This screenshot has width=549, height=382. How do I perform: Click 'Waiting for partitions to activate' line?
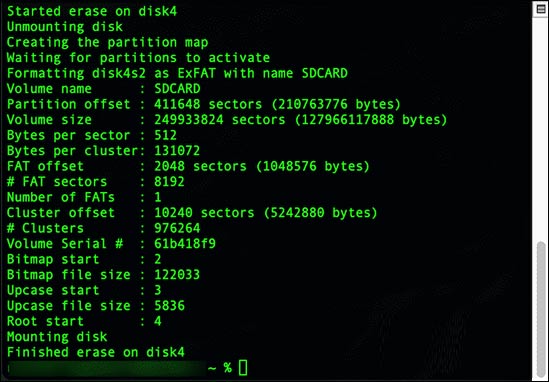(x=138, y=58)
